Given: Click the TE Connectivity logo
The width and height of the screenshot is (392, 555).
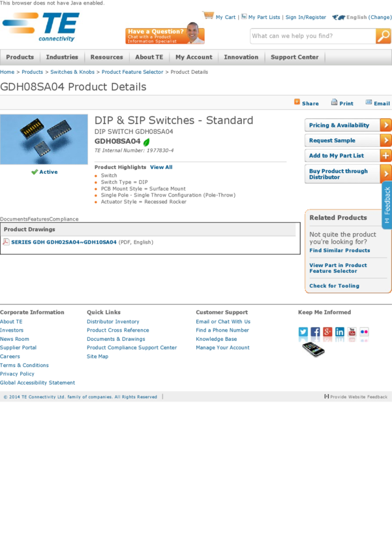Looking at the screenshot, I should tap(41, 27).
